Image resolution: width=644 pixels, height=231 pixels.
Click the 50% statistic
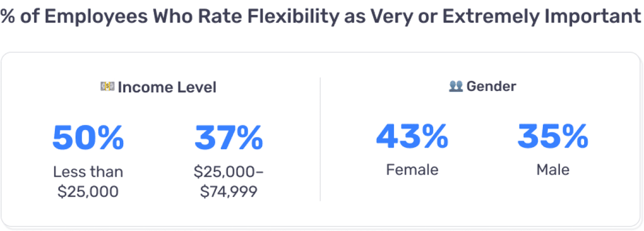[x=88, y=138]
